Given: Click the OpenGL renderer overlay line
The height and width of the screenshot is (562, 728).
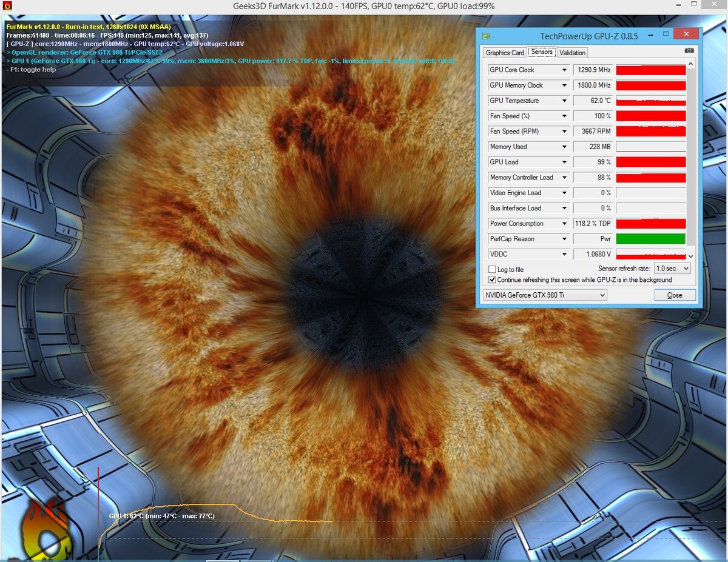Looking at the screenshot, I should [84, 52].
